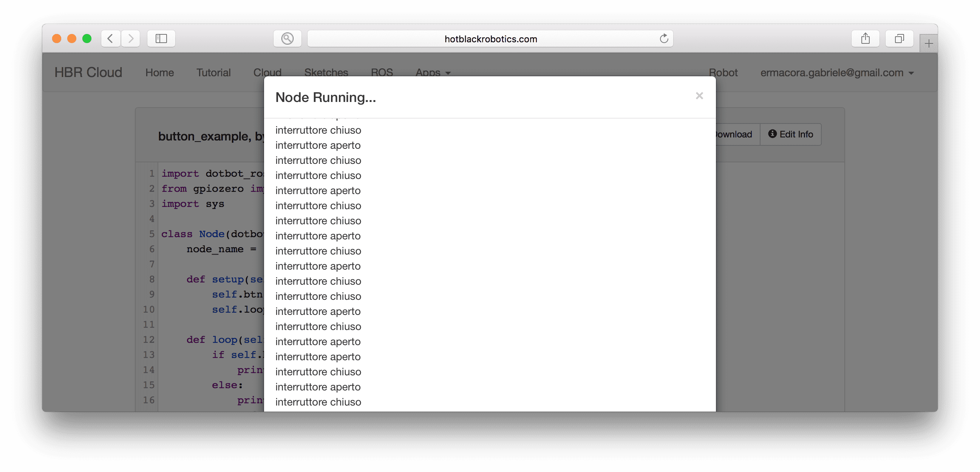Open the Tutorial nav item
The image size is (980, 472).
pos(213,72)
